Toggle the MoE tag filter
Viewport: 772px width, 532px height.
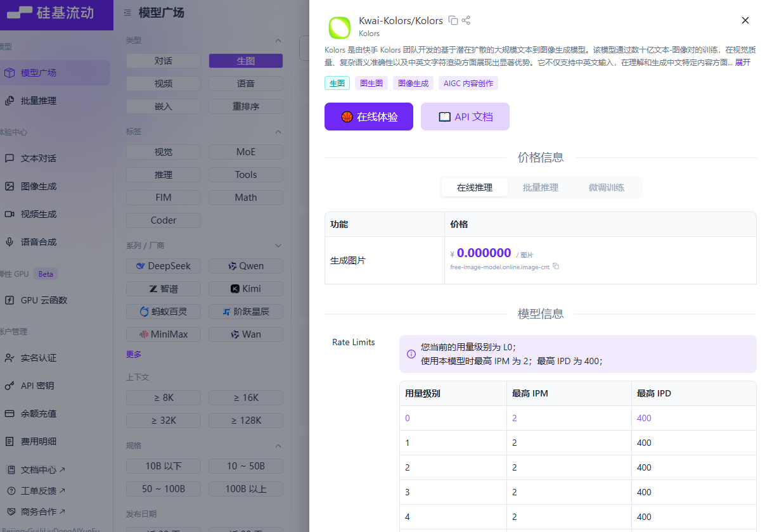pos(246,152)
